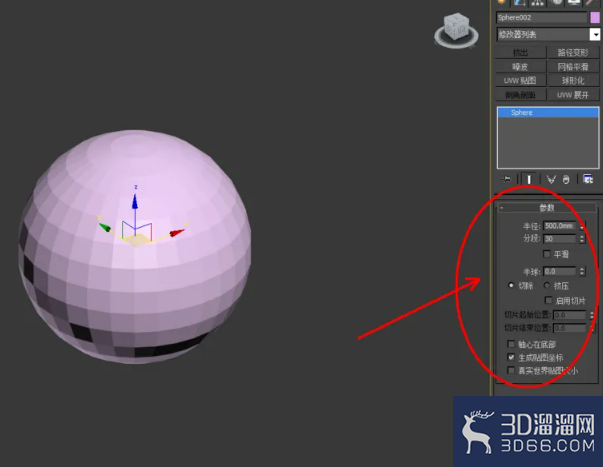Click the UVW 贴图 button

[x=521, y=80]
